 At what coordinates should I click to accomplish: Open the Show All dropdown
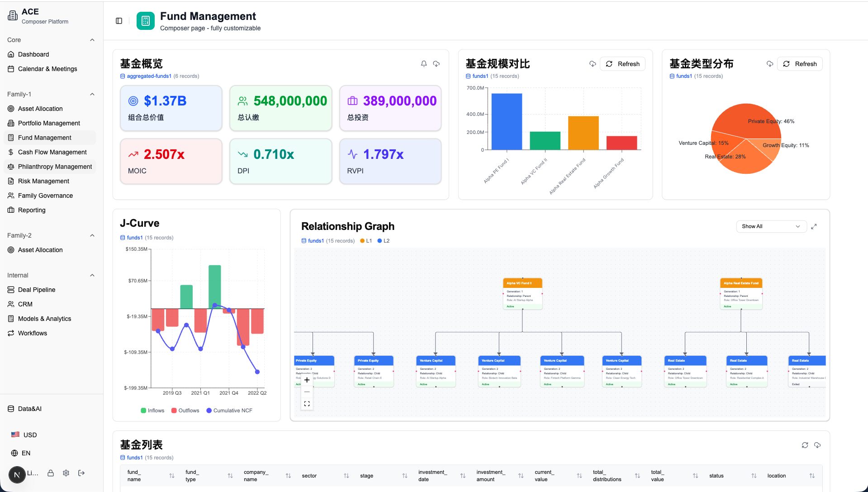[771, 226]
